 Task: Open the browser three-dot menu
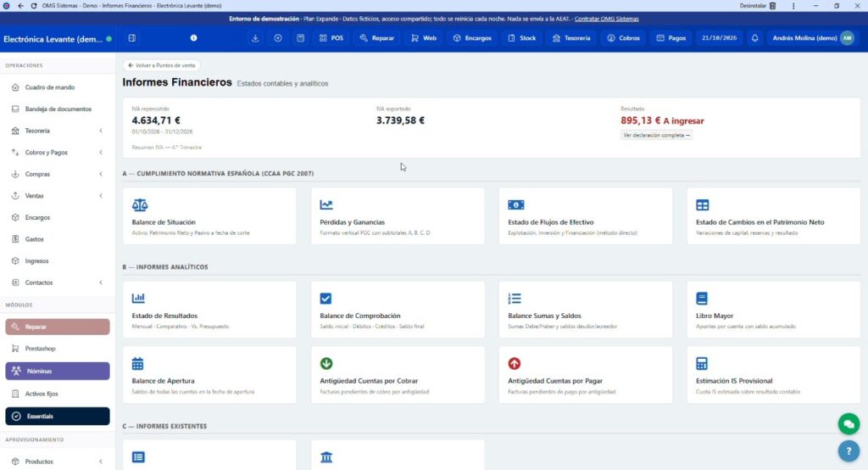tap(793, 6)
